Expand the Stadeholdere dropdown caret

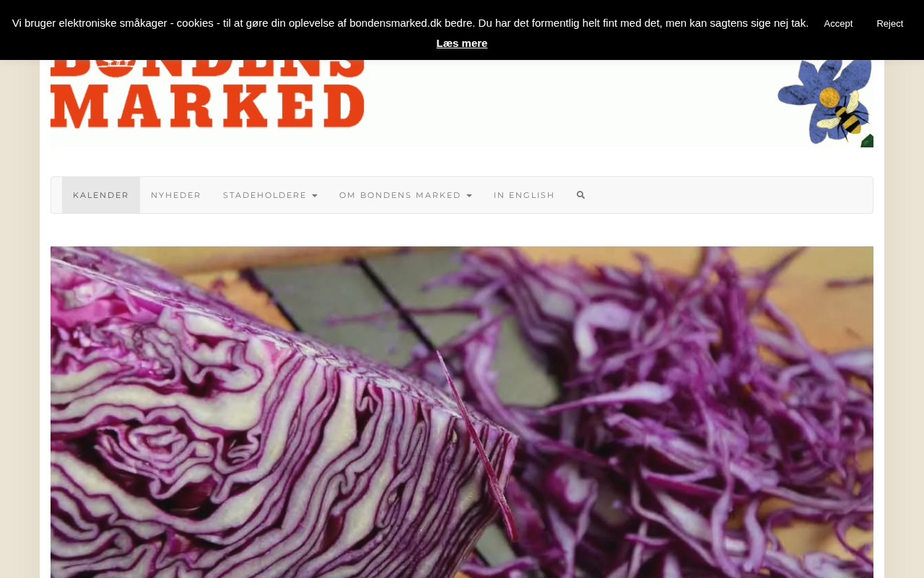point(314,196)
